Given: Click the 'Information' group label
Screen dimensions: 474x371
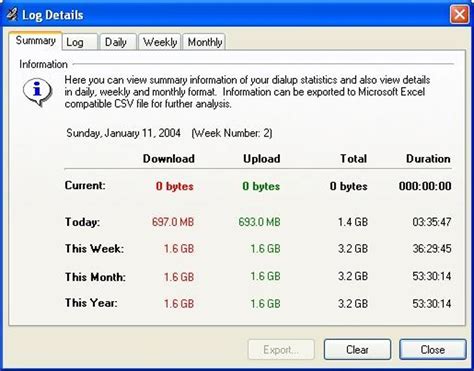Looking at the screenshot, I should tap(43, 64).
